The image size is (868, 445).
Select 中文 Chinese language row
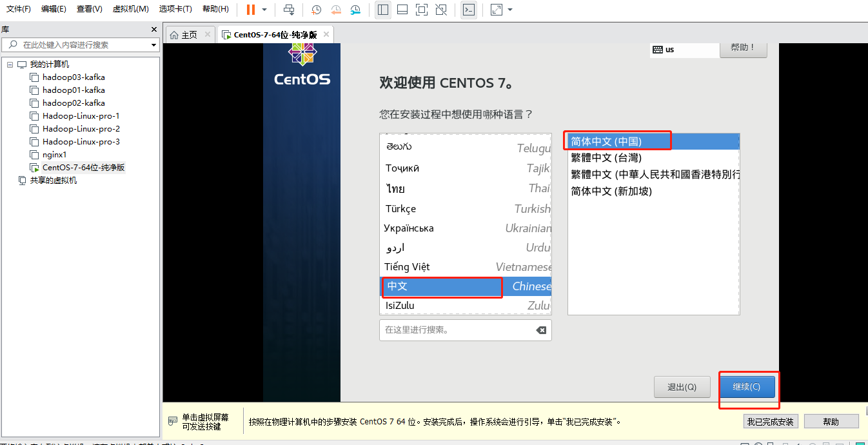click(x=466, y=286)
